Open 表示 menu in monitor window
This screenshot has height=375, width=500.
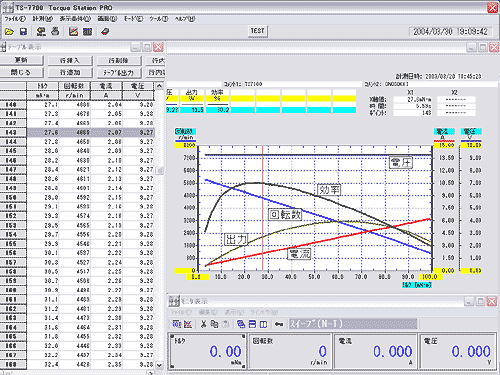point(234,312)
